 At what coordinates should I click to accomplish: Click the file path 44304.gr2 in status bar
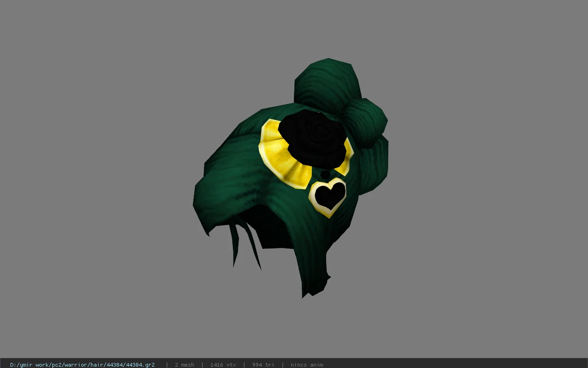[x=82, y=365]
